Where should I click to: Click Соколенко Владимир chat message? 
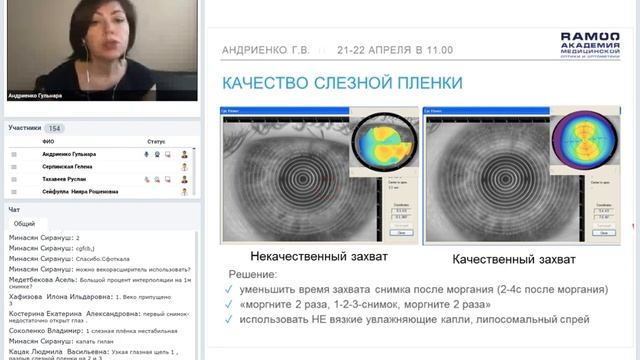[x=93, y=331]
